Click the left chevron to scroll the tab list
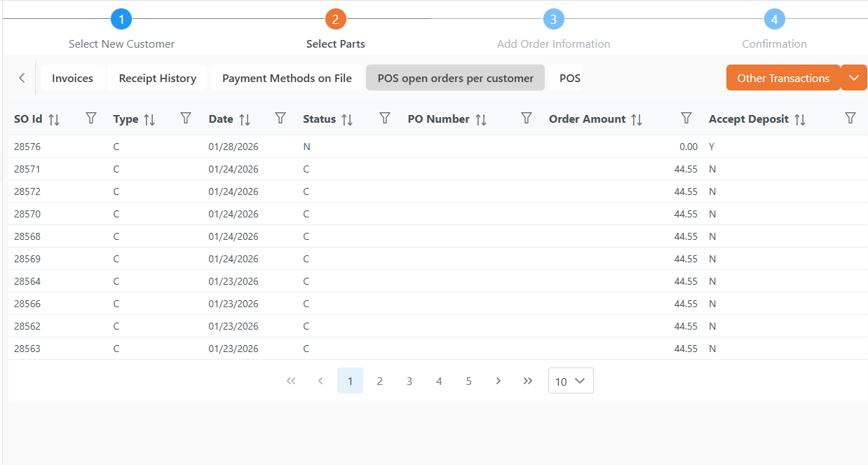The width and height of the screenshot is (868, 465). coord(21,77)
